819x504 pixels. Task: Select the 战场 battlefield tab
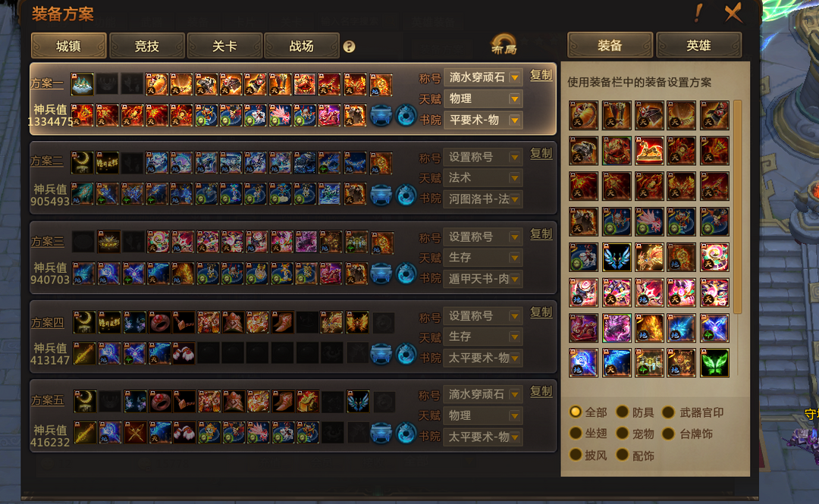[x=302, y=46]
